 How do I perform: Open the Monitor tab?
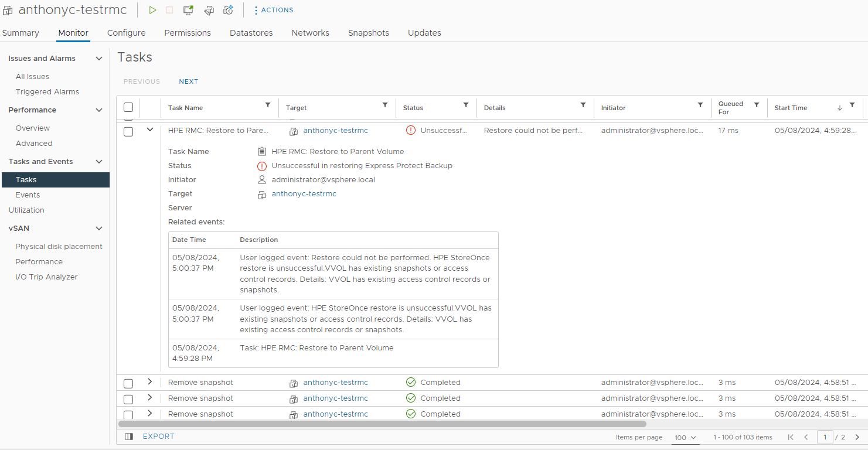click(73, 33)
